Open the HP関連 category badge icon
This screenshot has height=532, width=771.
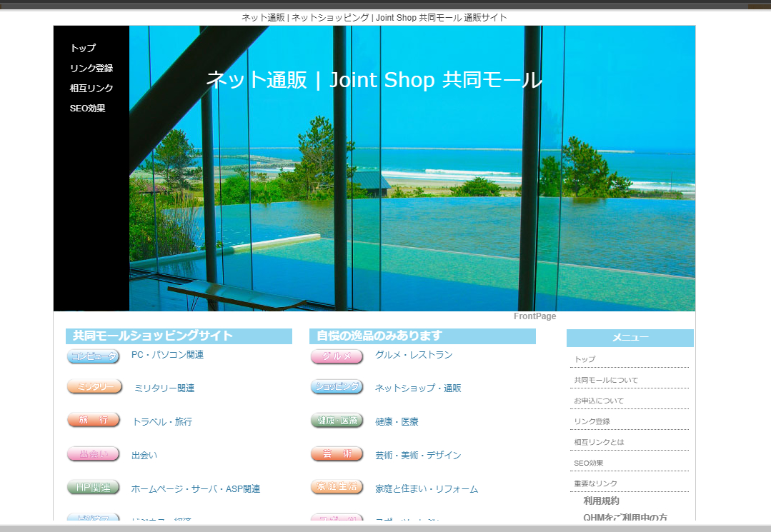93,488
